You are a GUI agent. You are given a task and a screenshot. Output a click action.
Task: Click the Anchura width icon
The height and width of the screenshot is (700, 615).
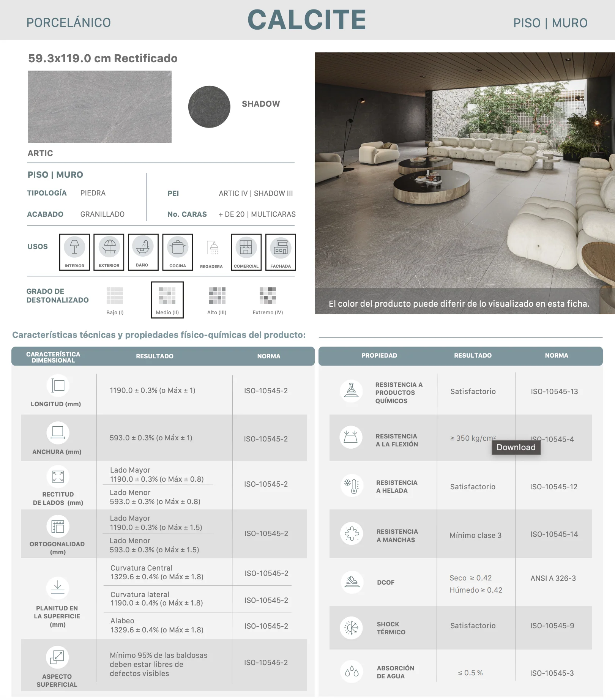click(x=58, y=433)
